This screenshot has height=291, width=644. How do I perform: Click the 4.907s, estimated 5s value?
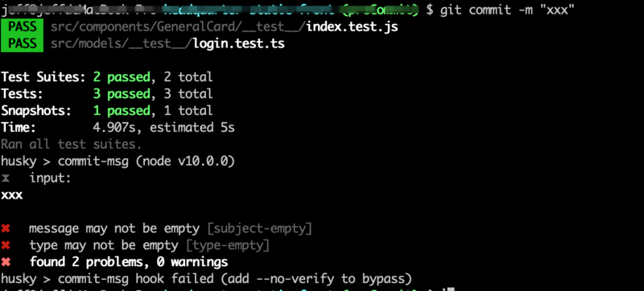(163, 128)
